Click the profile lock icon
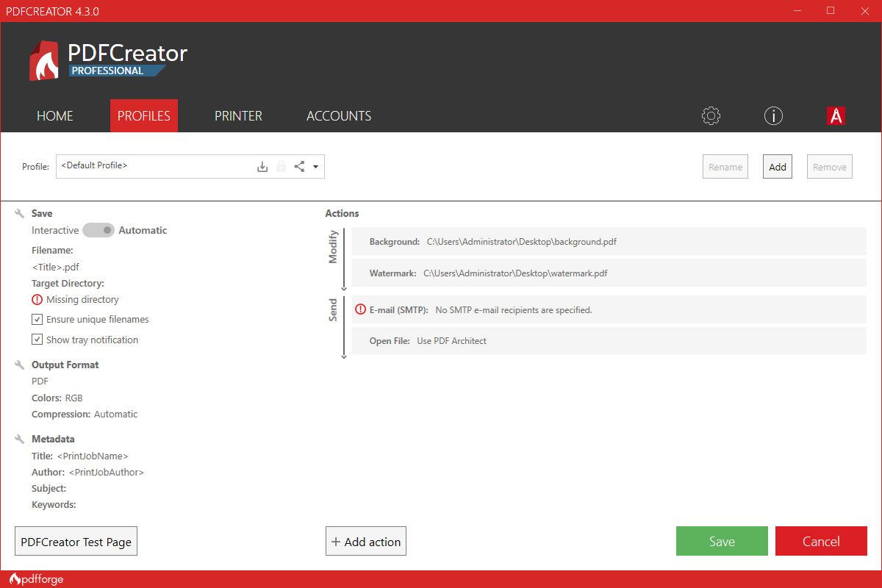The width and height of the screenshot is (882, 588). (281, 167)
